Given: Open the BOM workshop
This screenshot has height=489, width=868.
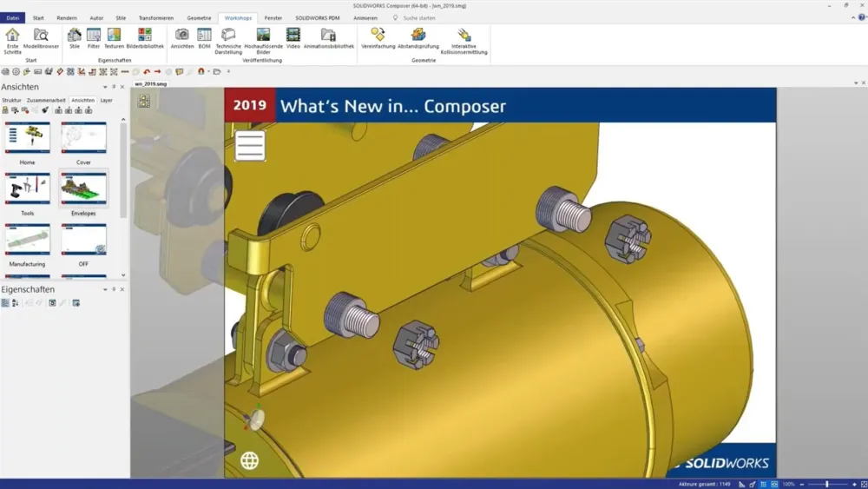Looking at the screenshot, I should point(204,38).
